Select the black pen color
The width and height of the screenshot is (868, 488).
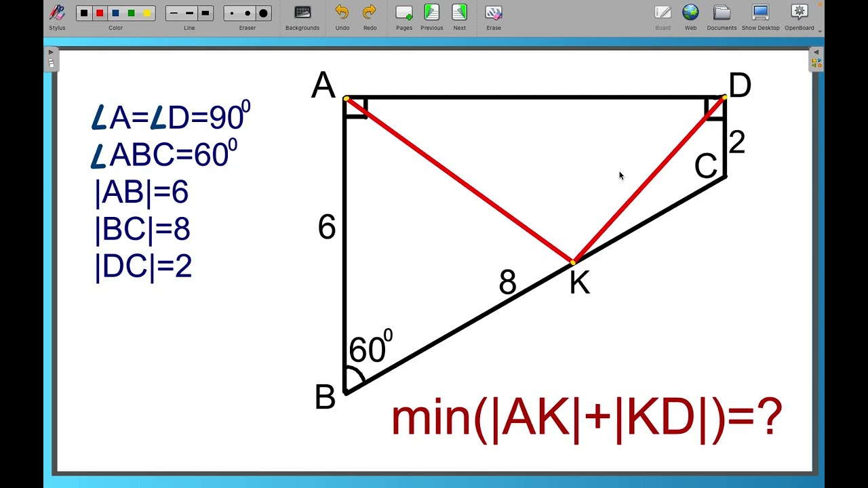(x=84, y=13)
